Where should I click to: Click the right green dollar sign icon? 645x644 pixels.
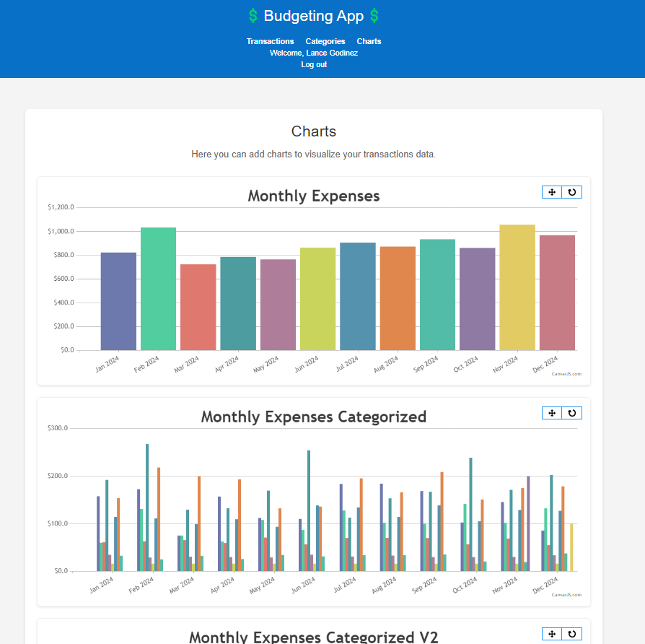374,16
